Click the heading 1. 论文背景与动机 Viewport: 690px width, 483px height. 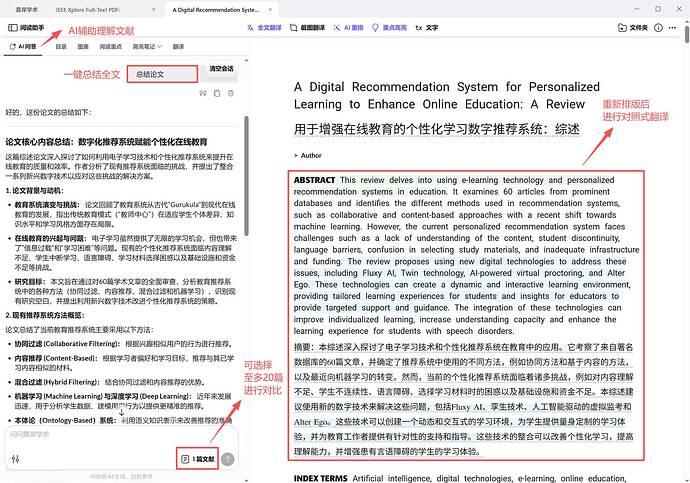[x=34, y=190]
